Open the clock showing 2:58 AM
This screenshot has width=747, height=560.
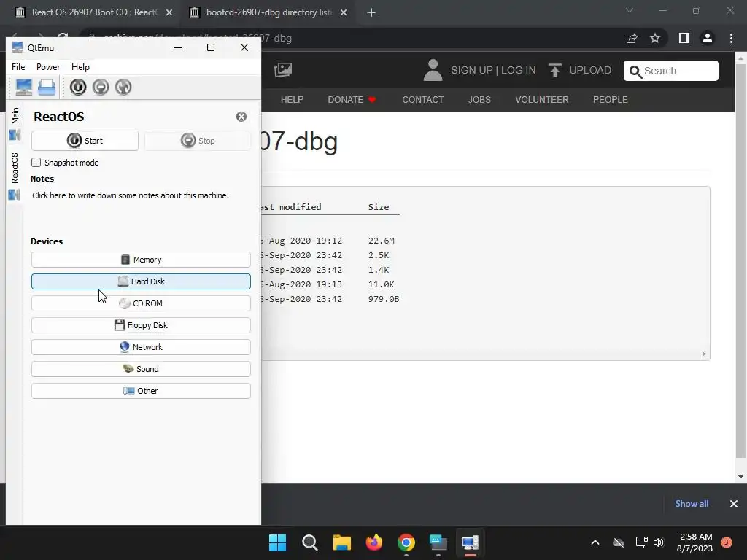click(694, 542)
